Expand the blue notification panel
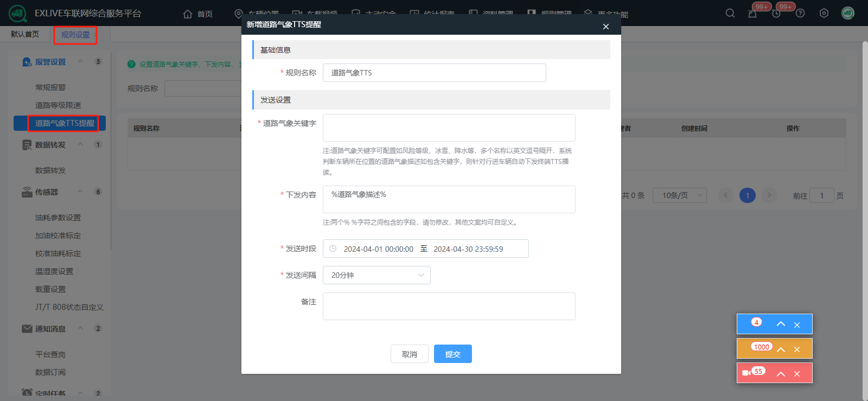The image size is (868, 401). coord(781,324)
